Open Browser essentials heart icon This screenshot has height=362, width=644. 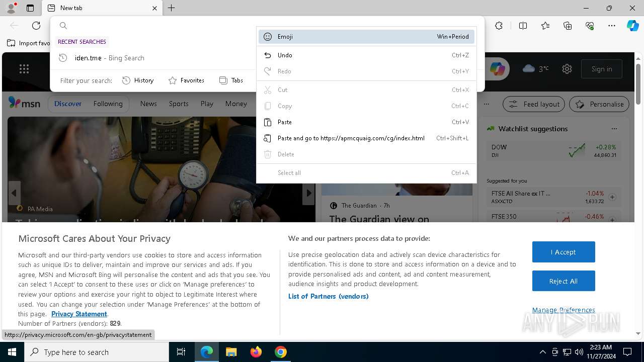point(590,26)
